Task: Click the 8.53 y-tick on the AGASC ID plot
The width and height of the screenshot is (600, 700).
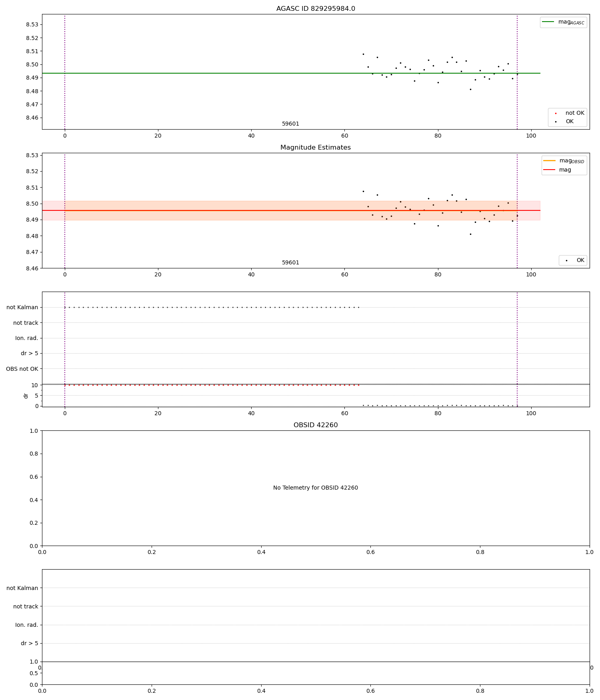Action: (32, 25)
